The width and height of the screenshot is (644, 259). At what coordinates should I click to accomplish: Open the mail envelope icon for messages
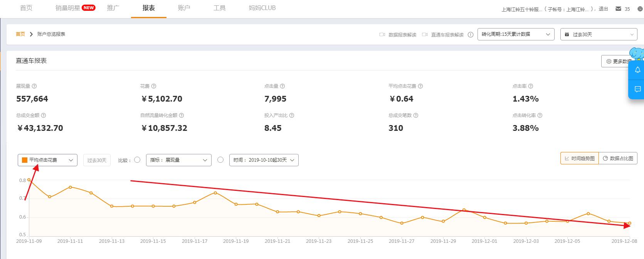(618, 8)
